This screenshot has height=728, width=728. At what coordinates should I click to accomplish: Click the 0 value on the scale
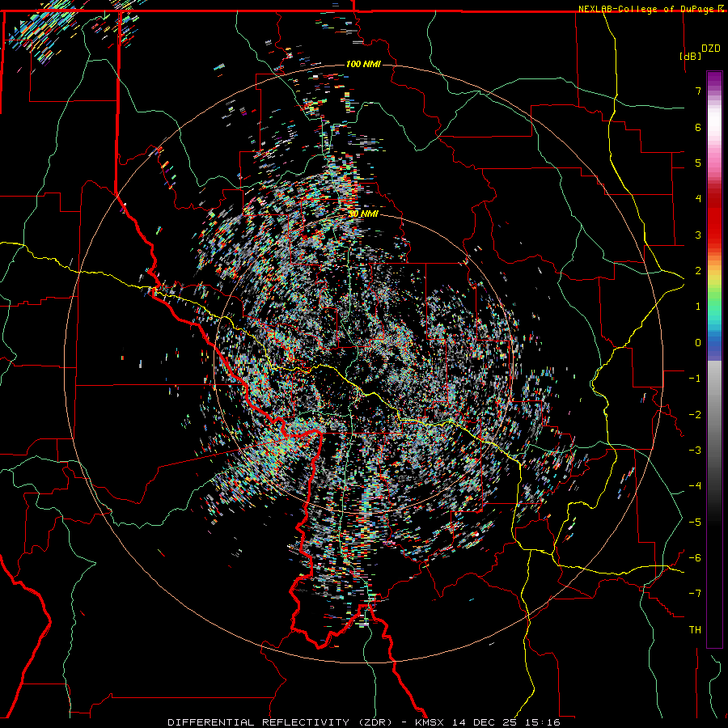click(x=698, y=343)
